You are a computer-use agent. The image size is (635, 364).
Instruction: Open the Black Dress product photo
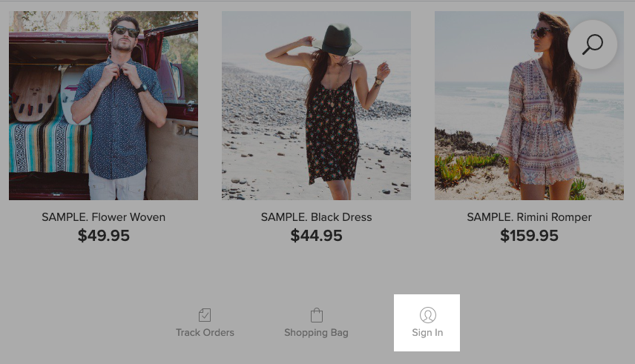(316, 105)
